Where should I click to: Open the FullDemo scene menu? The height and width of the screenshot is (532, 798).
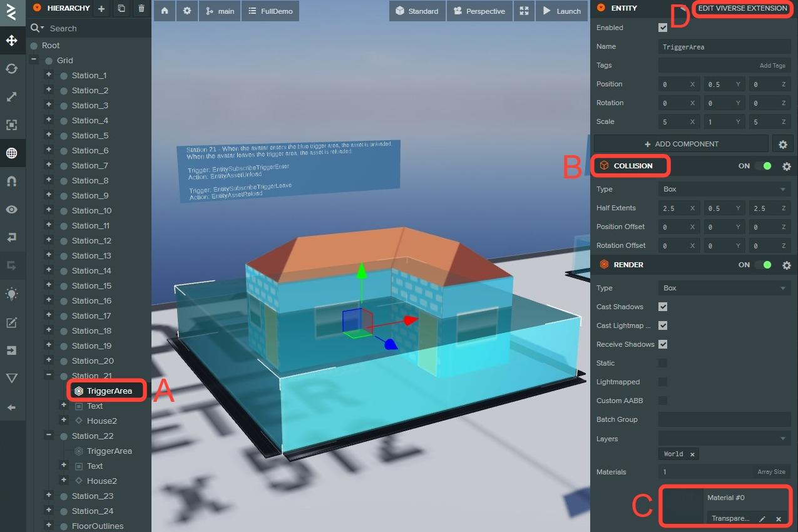270,11
